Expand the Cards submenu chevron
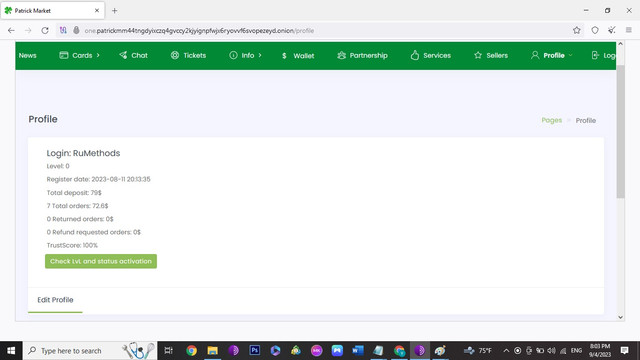 click(98, 55)
